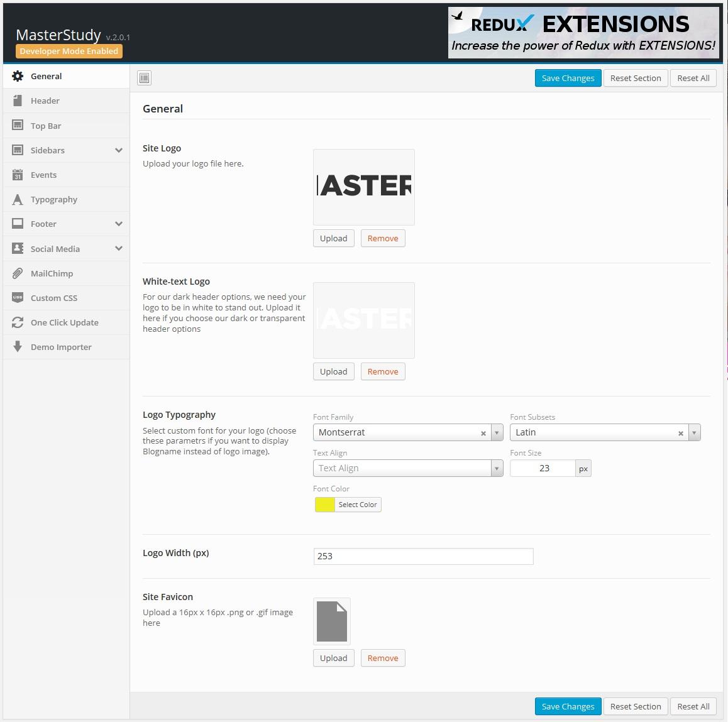
Task: Click the White-text Logo preview thumbnail
Action: (364, 320)
